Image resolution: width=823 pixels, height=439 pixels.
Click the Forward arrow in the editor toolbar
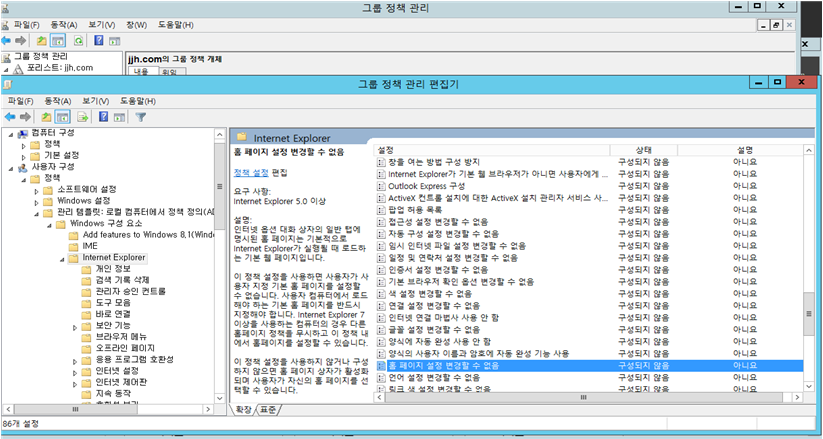click(x=25, y=117)
